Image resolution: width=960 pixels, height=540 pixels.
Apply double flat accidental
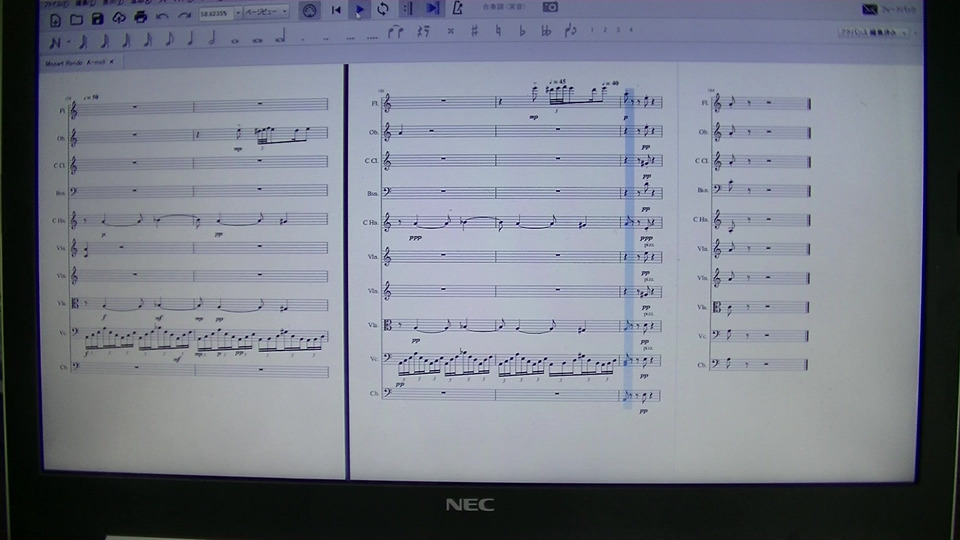coord(546,31)
